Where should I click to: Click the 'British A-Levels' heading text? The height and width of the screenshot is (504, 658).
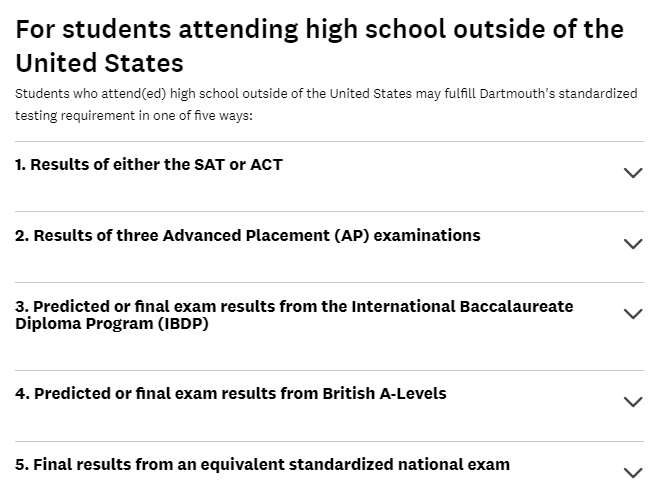(x=384, y=394)
